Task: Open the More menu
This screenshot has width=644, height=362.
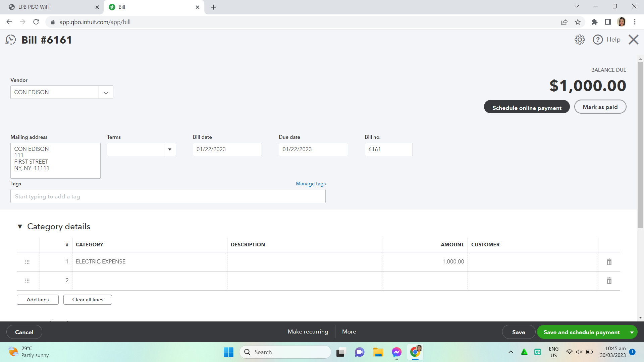Action: pyautogui.click(x=349, y=331)
